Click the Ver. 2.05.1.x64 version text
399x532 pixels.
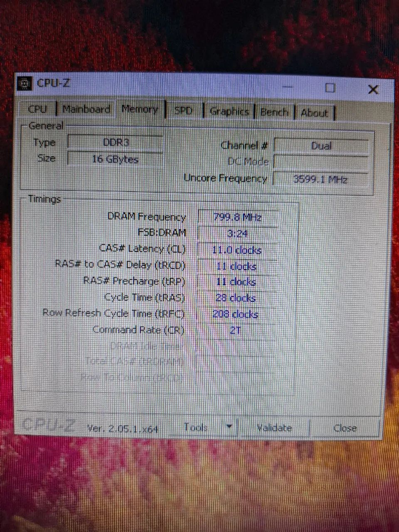click(123, 429)
